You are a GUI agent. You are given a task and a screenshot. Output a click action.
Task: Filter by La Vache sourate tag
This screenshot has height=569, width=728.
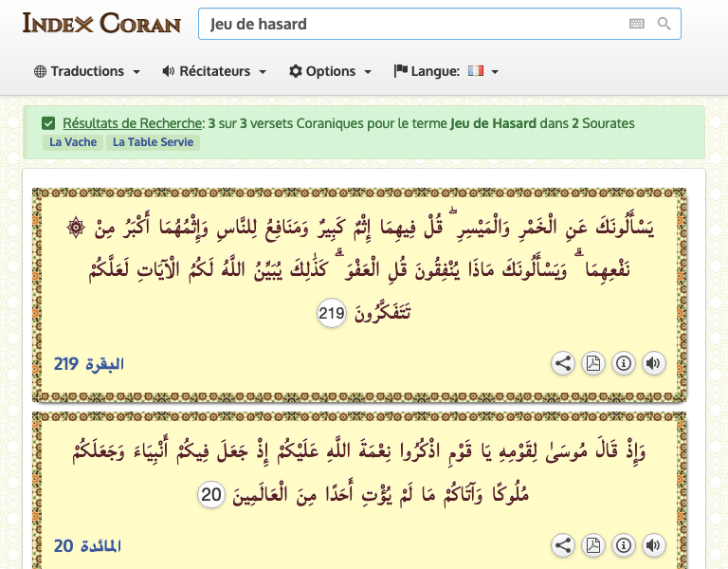pos(73,142)
